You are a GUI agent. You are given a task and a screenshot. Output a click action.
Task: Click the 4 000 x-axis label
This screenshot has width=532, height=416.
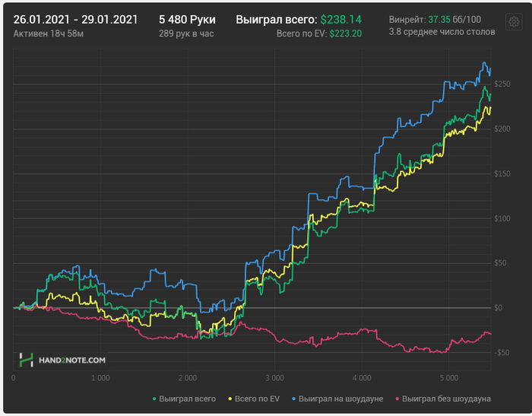(x=362, y=378)
